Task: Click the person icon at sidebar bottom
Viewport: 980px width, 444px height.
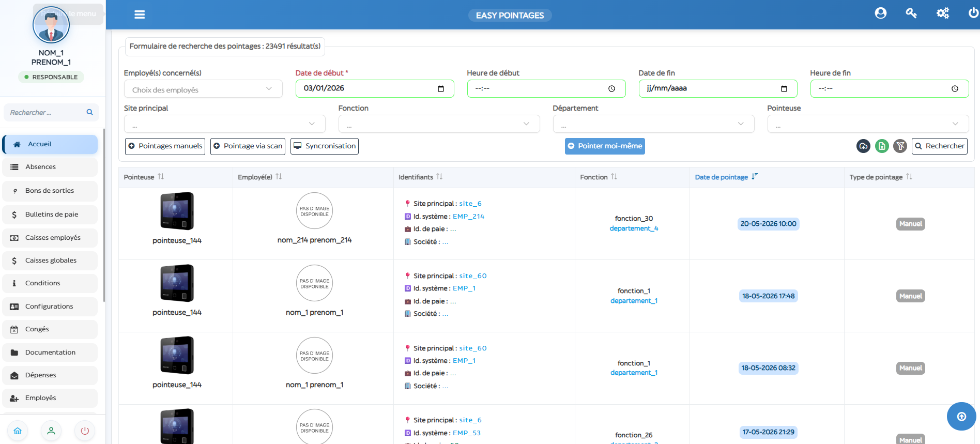Action: pyautogui.click(x=51, y=431)
